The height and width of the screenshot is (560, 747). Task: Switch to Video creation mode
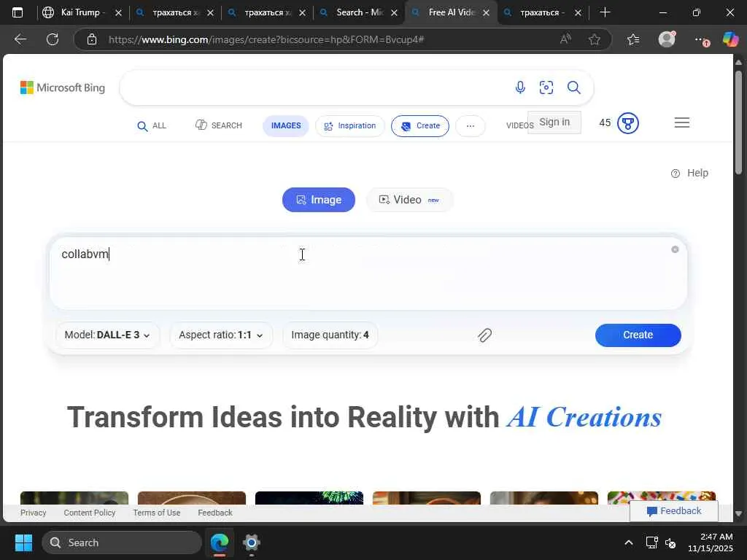pos(409,200)
